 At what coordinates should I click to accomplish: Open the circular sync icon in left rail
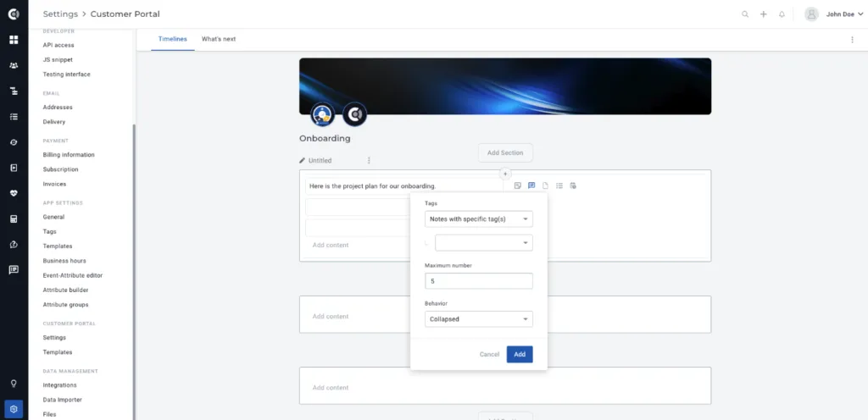tap(14, 142)
